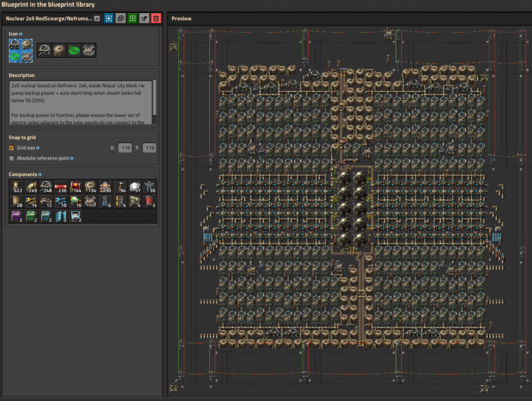
Task: Click the heat pipe component (230)
Action: point(61,187)
